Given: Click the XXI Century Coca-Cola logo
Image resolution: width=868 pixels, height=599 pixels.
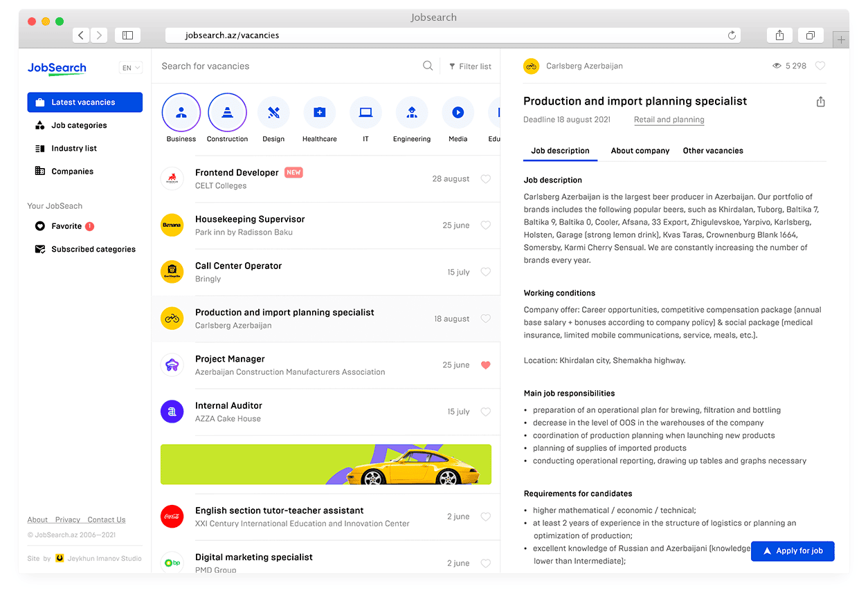Looking at the screenshot, I should point(172,516).
